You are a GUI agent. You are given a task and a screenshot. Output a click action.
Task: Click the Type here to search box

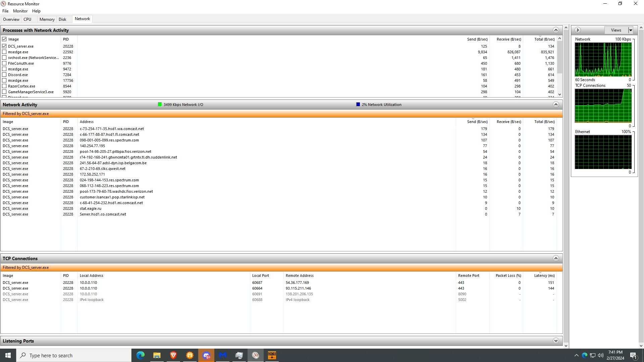point(74,355)
